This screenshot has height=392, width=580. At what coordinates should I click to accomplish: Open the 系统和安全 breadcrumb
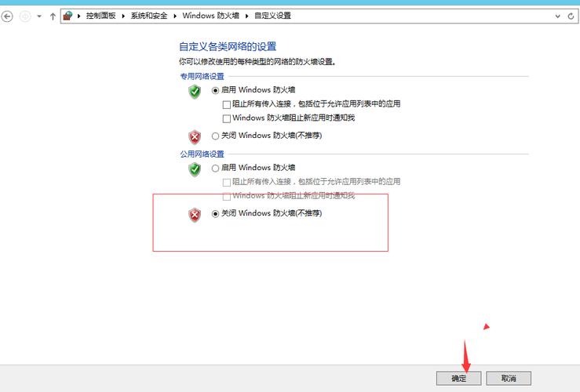[148, 16]
